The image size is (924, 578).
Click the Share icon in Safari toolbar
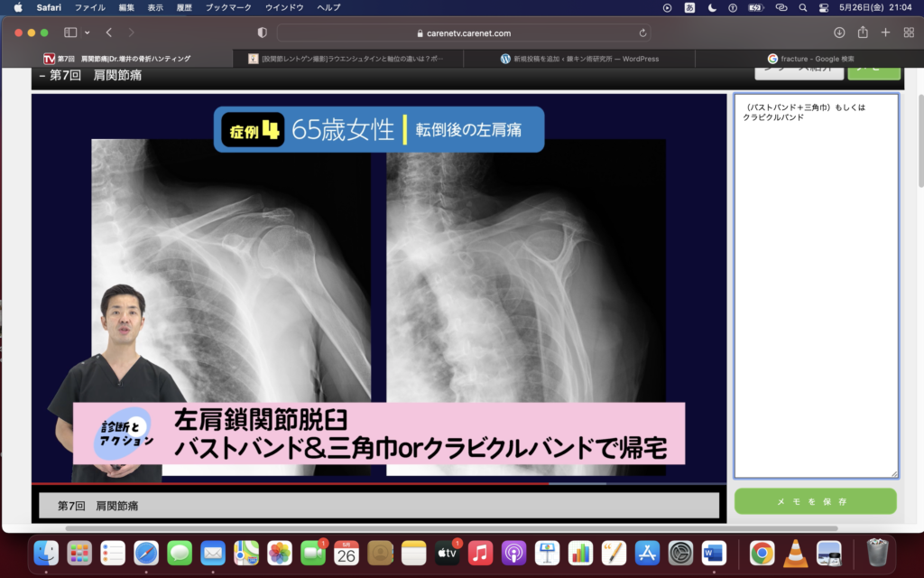click(863, 33)
